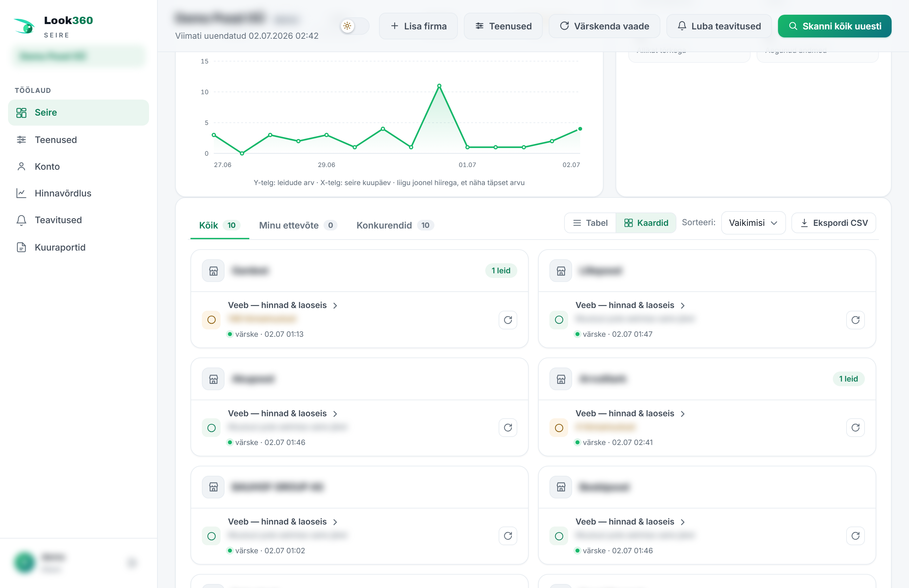Viewport: 909px width, 588px height.
Task: Click the Konto person icon
Action: (21, 166)
